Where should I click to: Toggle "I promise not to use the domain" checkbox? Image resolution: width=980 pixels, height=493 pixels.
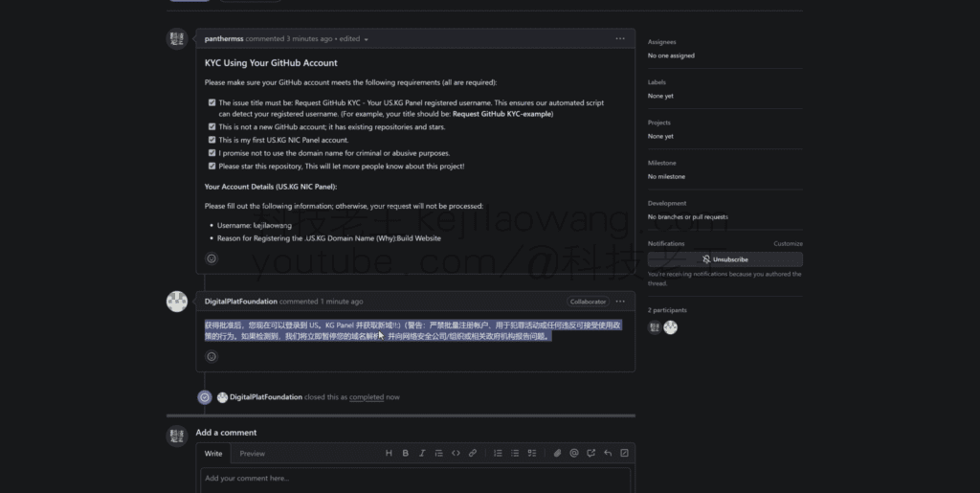click(x=212, y=152)
